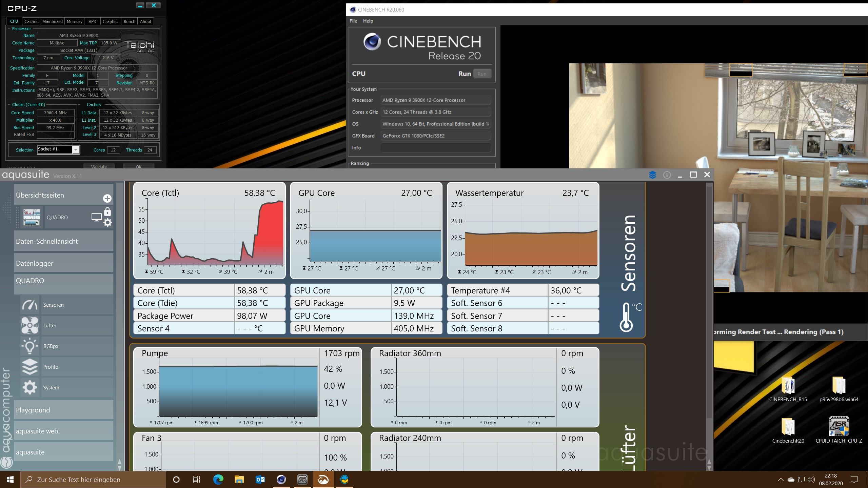Switch to About tab in CPU-Z
Screen dimensions: 868x488
[x=146, y=21]
